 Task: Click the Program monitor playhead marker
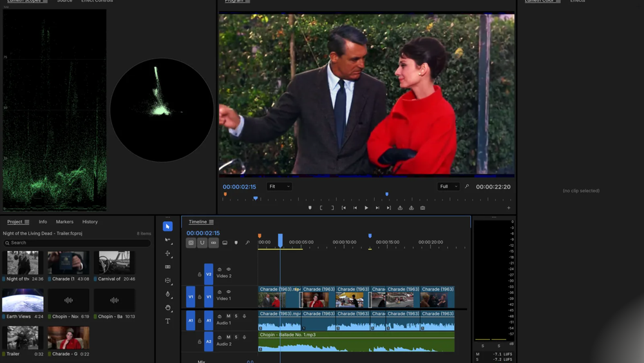pyautogui.click(x=256, y=198)
